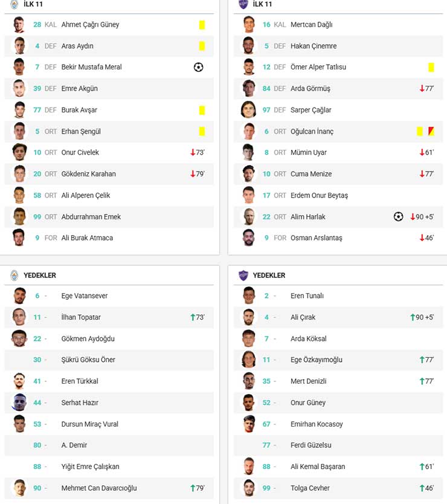This screenshot has height=504, width=447.
Task: Click Gökdeniz Karahan's player photo
Action: pyautogui.click(x=19, y=174)
